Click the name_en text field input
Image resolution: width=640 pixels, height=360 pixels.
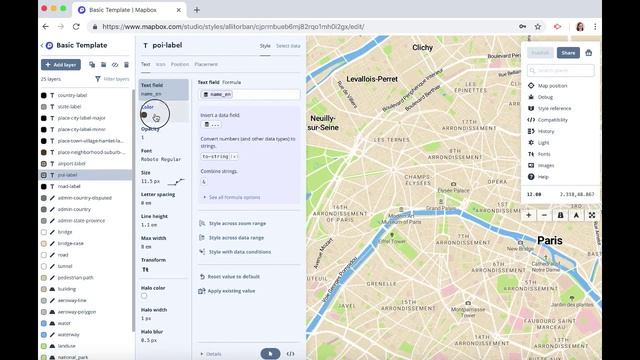249,94
